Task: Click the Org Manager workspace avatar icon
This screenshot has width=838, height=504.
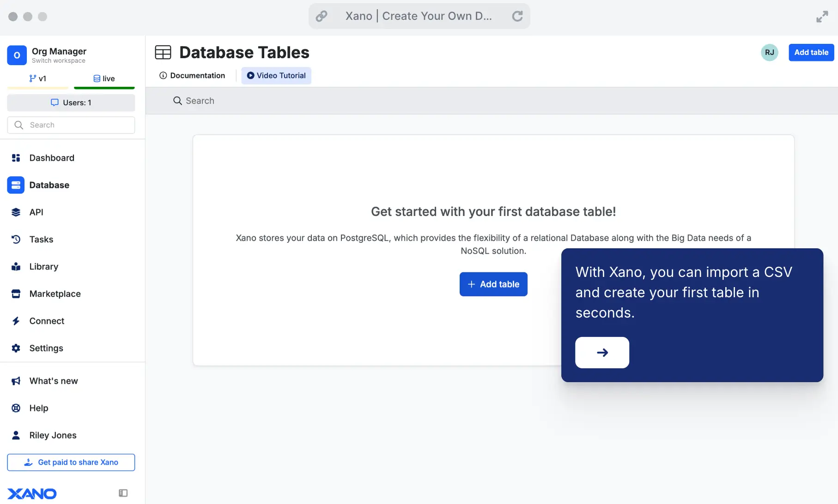Action: 17,55
